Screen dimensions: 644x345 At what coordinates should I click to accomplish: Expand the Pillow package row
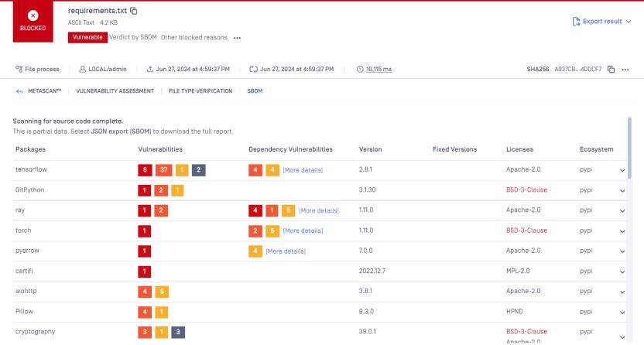pos(622,313)
